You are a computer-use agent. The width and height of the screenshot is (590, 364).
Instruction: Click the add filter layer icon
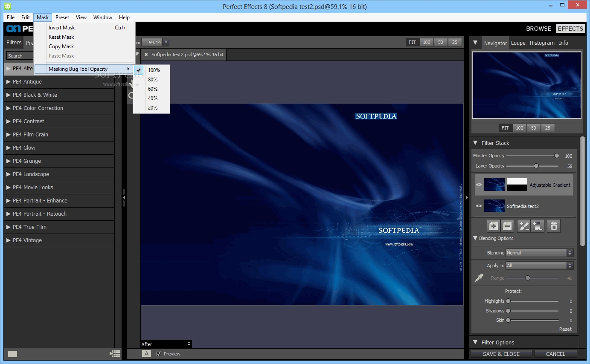pos(494,226)
